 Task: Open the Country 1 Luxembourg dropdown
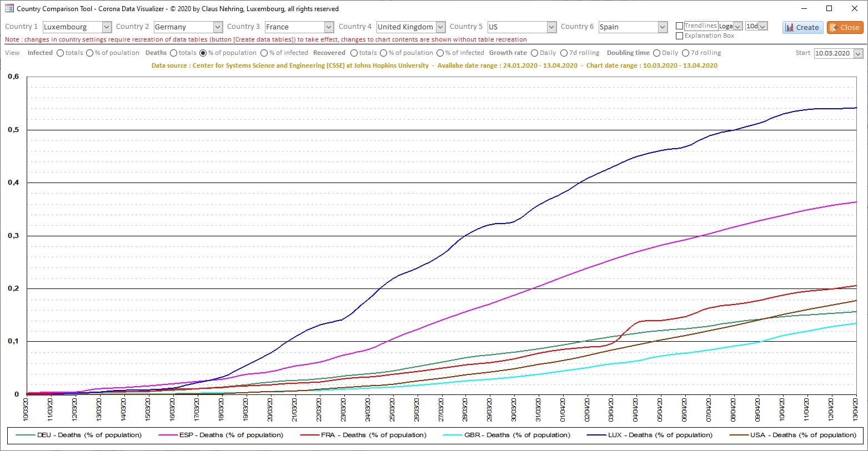click(107, 27)
